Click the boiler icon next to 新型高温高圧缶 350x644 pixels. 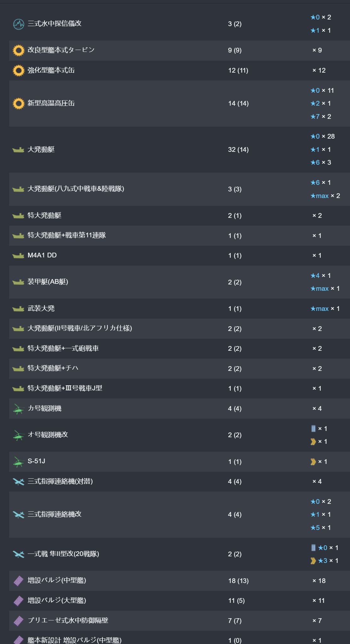tap(19, 103)
